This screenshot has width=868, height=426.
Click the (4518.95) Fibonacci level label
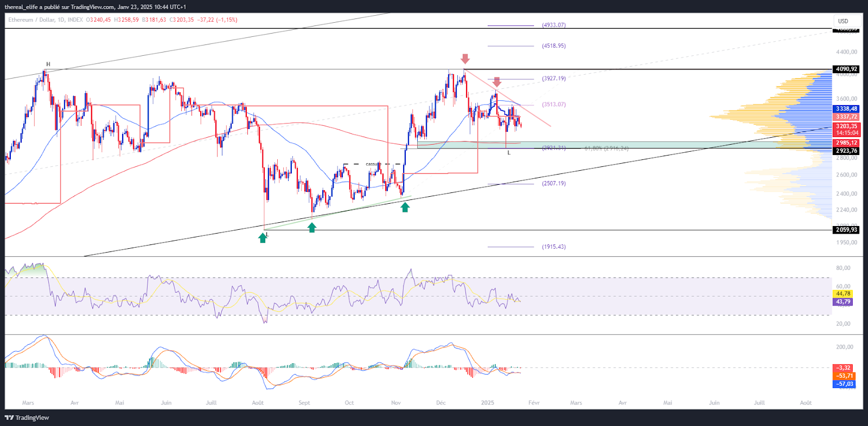tap(554, 46)
